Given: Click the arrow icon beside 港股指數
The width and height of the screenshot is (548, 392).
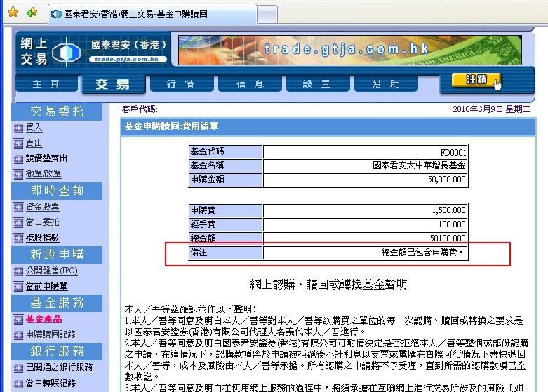Looking at the screenshot, I should pos(18,238).
